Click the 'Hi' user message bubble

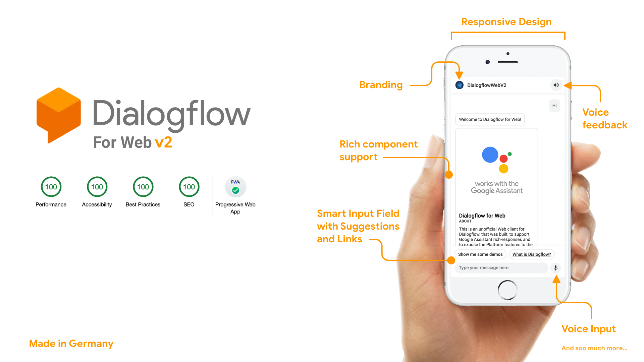[x=554, y=106]
